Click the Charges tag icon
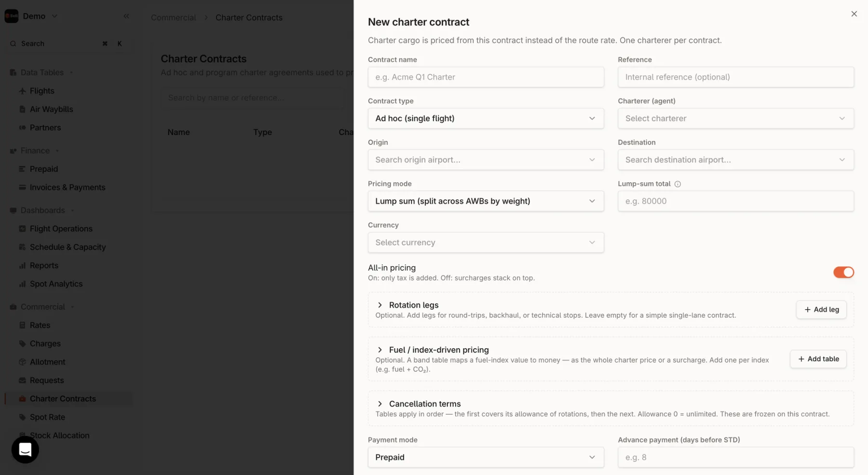This screenshot has height=475, width=868. tap(22, 343)
